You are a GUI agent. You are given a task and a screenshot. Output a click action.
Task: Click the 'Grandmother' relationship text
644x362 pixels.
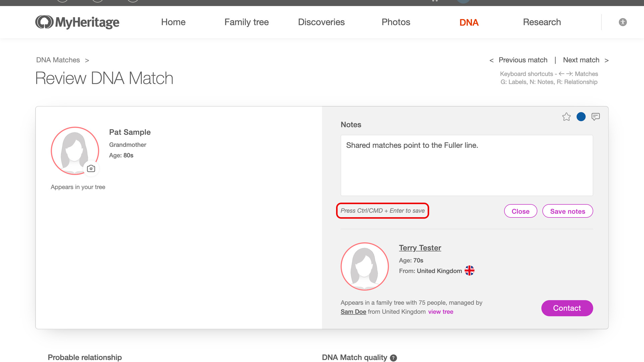(127, 145)
